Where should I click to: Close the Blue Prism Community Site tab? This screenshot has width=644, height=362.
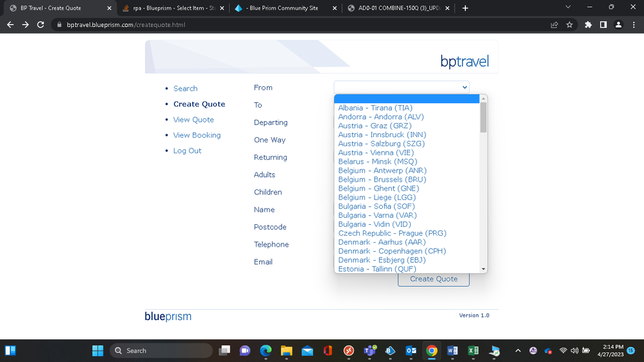click(335, 8)
